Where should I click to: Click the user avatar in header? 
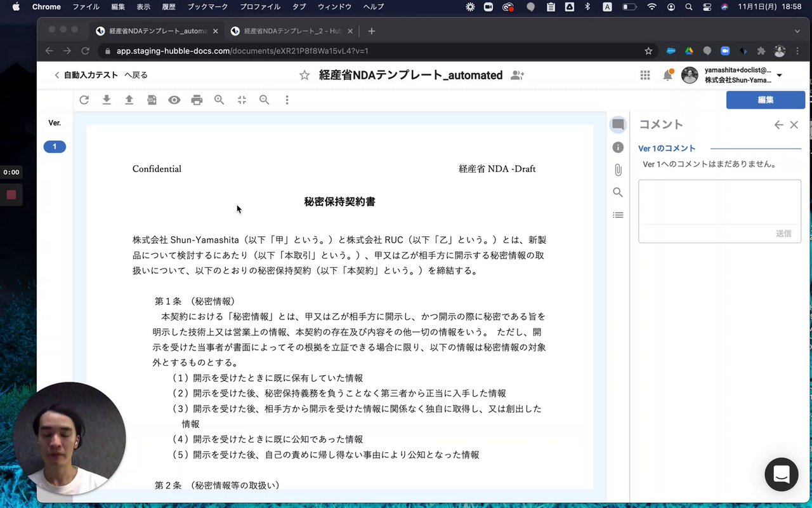click(690, 76)
